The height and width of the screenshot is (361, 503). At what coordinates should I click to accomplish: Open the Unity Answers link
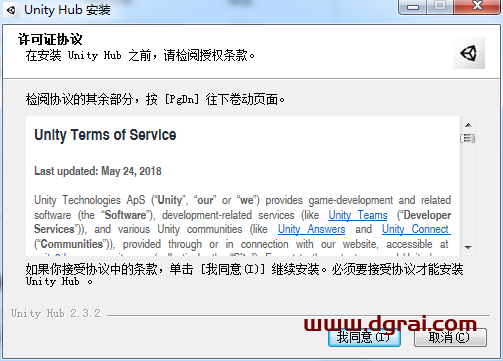(311, 229)
